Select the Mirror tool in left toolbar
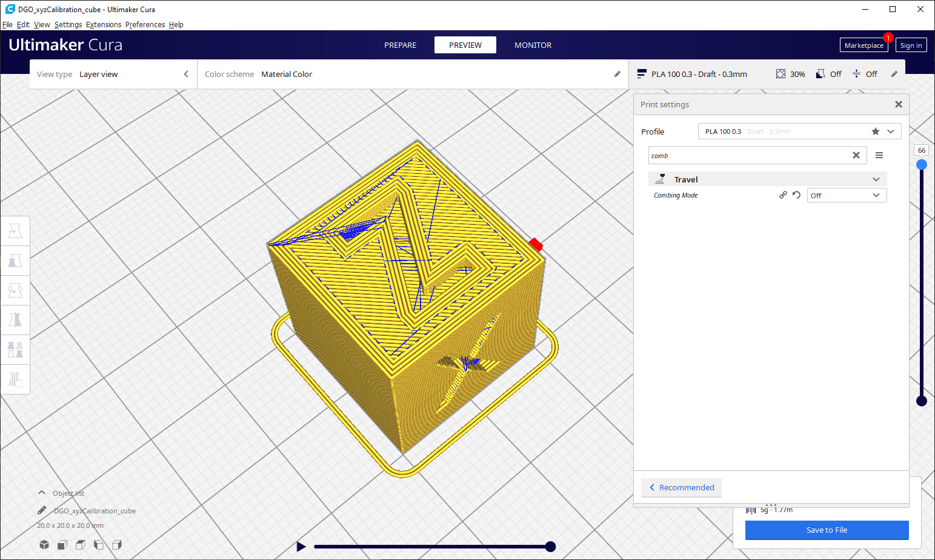The image size is (935, 560). [x=15, y=320]
